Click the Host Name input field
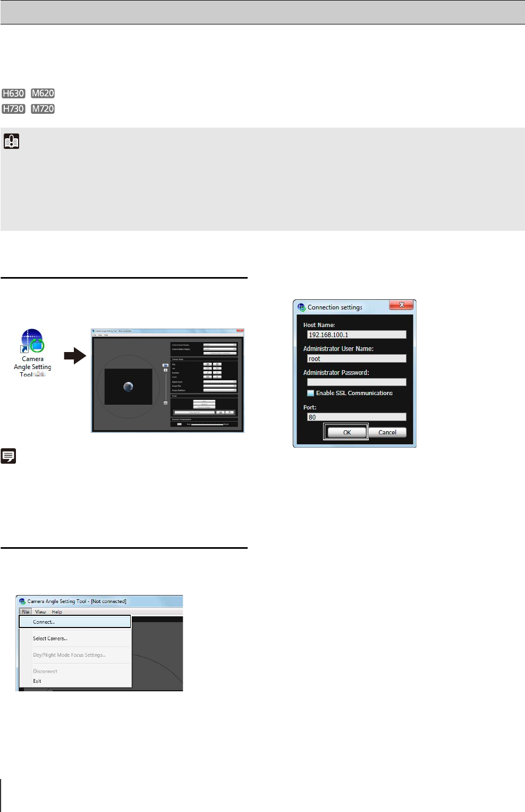Viewport: 525px width, 812px height. 357,334
